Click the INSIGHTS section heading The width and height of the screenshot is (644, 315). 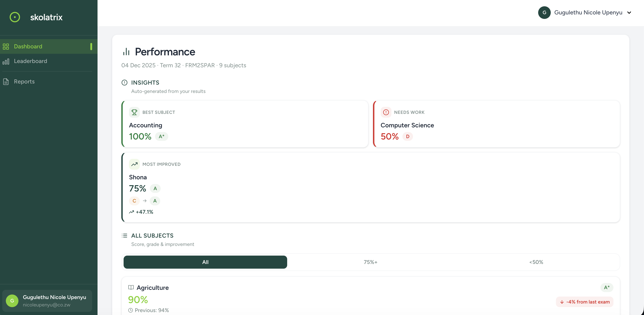pyautogui.click(x=145, y=83)
